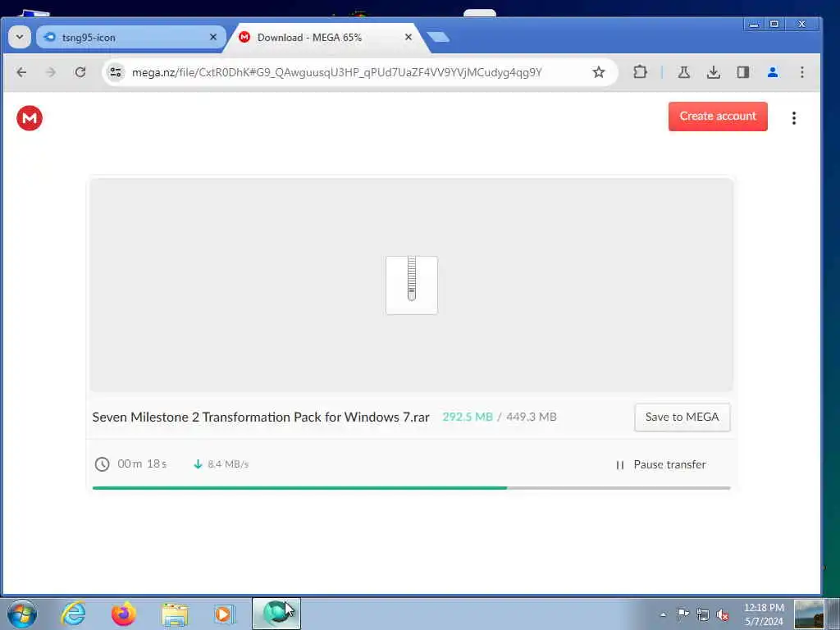Viewport: 840px width, 630px height.
Task: Pause the transfer
Action: coord(660,464)
